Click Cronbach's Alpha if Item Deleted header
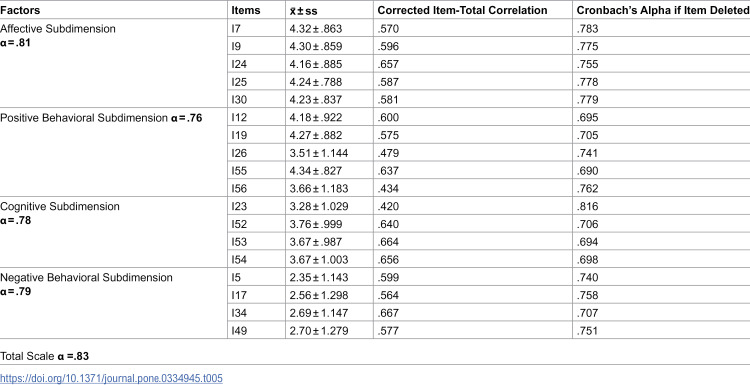The height and width of the screenshot is (385, 750). pyautogui.click(x=663, y=10)
